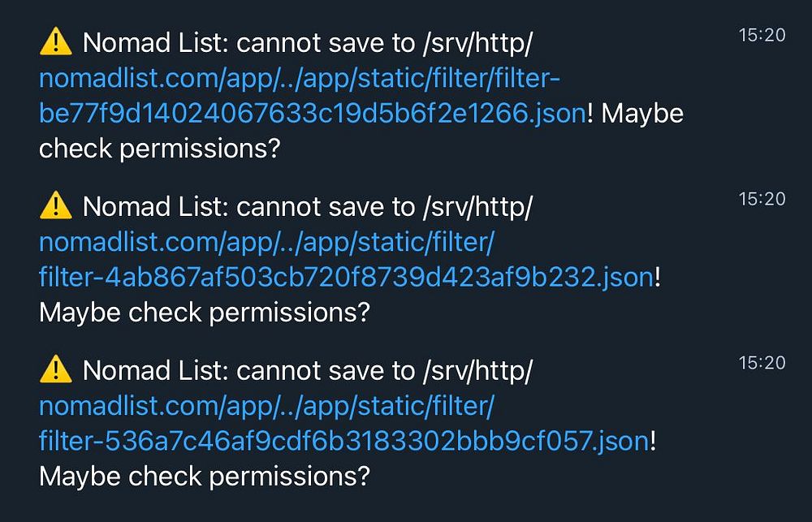Click '/srv/http/' text in the first message
Image resolution: width=812 pixels, height=522 pixels.
coord(477,43)
